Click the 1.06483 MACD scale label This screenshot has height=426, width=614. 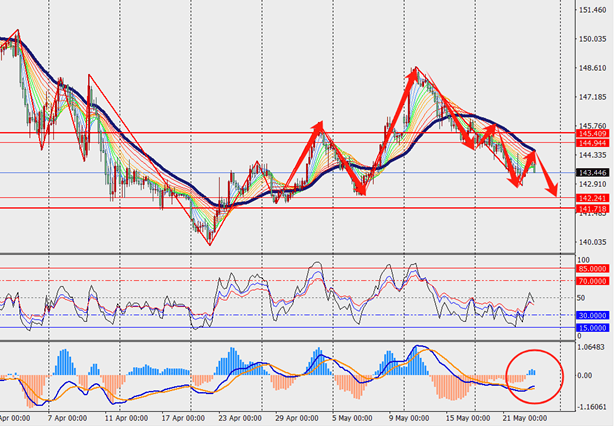point(591,346)
